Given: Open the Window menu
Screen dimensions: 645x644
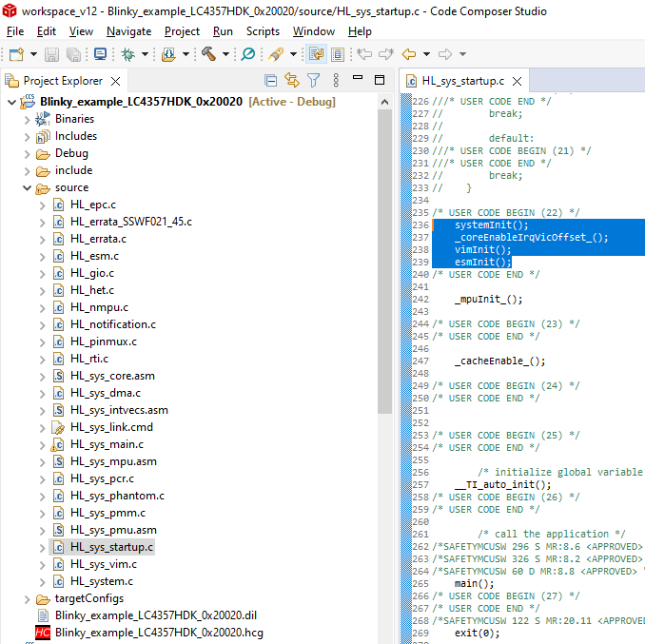Looking at the screenshot, I should [313, 31].
